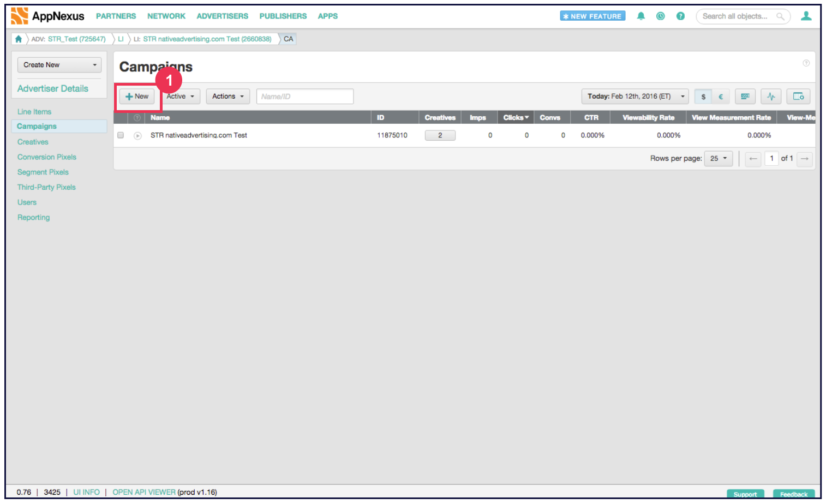Click the clock history icon in header
This screenshot has width=826, height=504.
pyautogui.click(x=661, y=16)
